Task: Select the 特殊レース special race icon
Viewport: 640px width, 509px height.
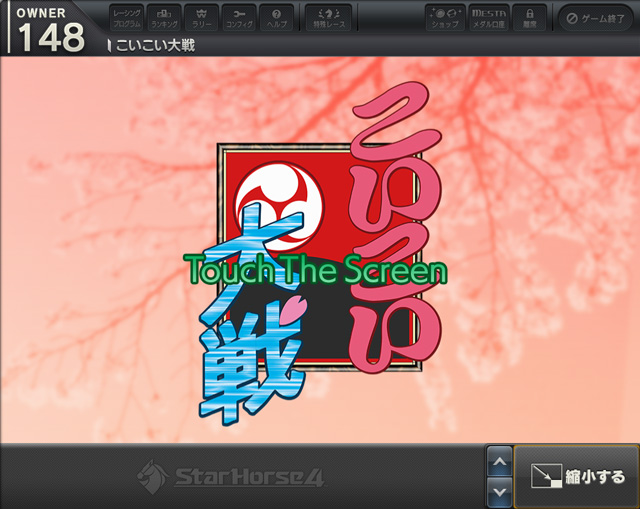Action: (x=328, y=18)
